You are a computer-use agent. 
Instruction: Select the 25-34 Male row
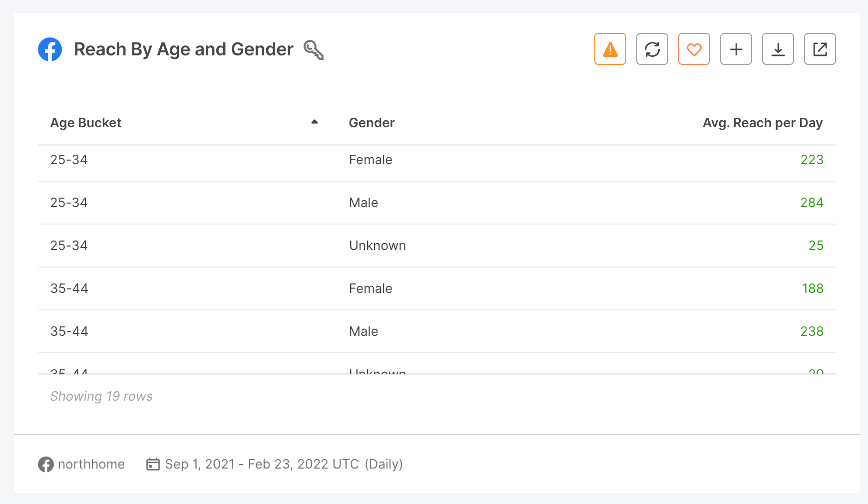pyautogui.click(x=436, y=203)
